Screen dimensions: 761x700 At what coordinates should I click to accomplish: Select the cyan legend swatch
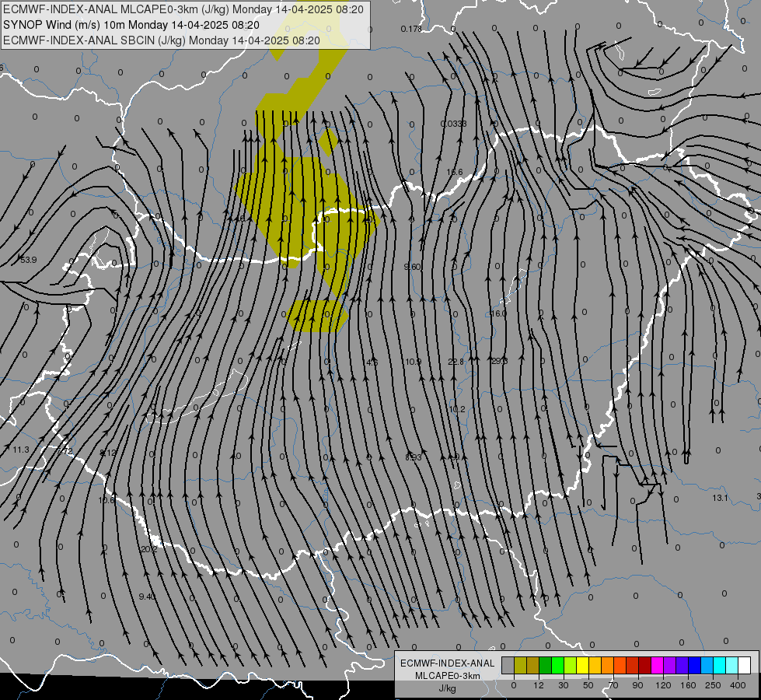click(x=719, y=665)
